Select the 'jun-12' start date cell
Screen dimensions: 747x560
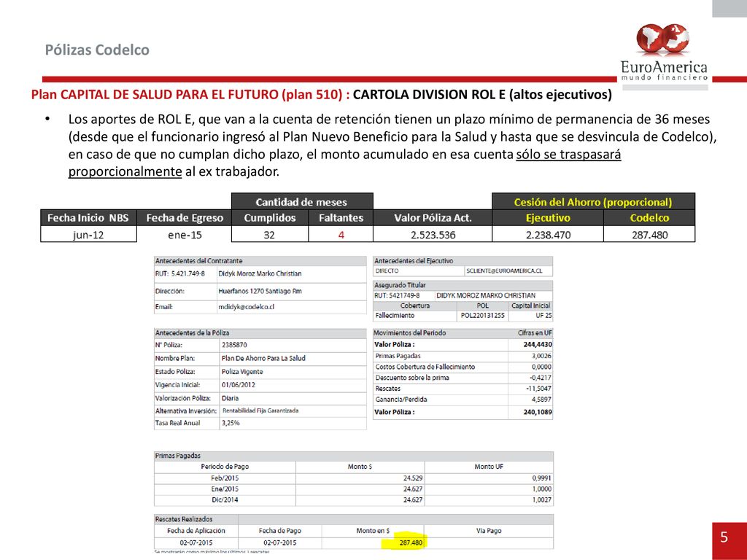(88, 234)
